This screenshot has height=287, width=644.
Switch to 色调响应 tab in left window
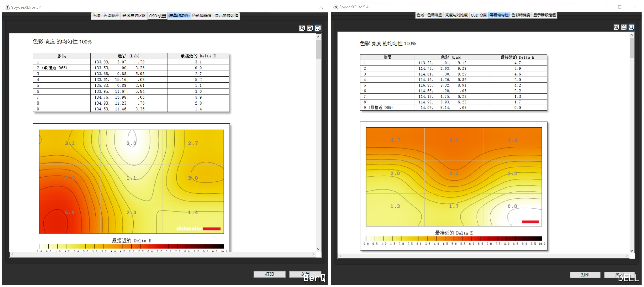point(111,16)
